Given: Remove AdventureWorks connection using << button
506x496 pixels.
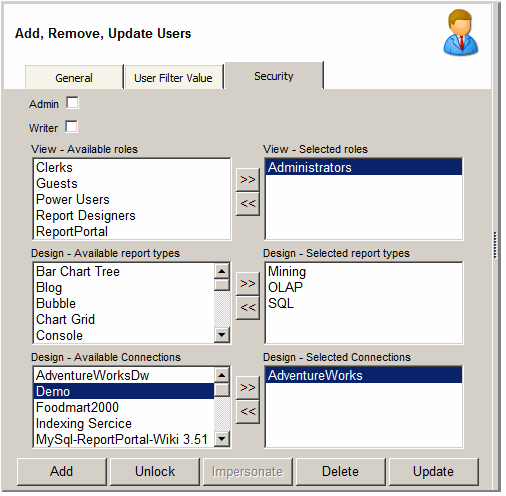Looking at the screenshot, I should [248, 411].
